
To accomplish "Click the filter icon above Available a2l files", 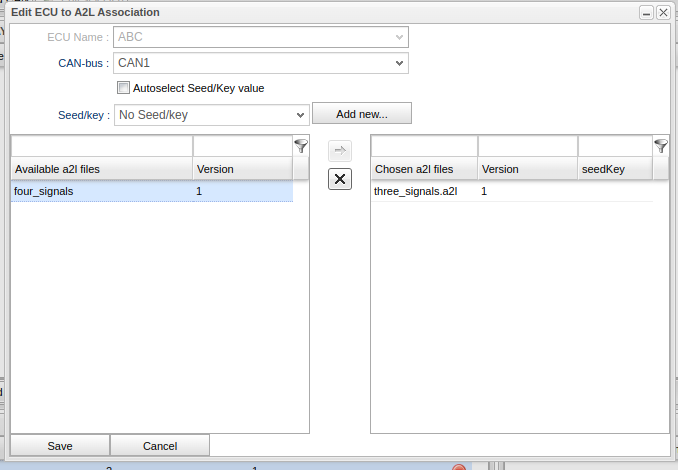I will tap(301, 146).
